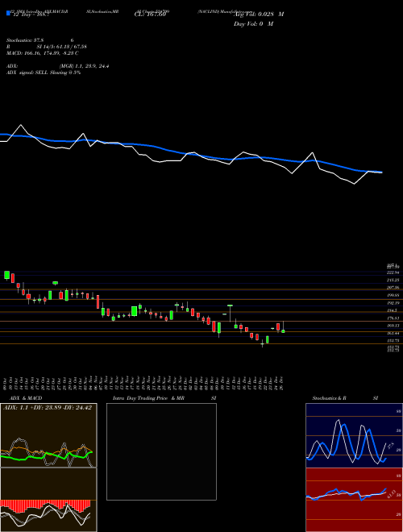Click the 'Intra Day Trading Price & MR' heading
This screenshot has height=532, width=403.
[148, 398]
